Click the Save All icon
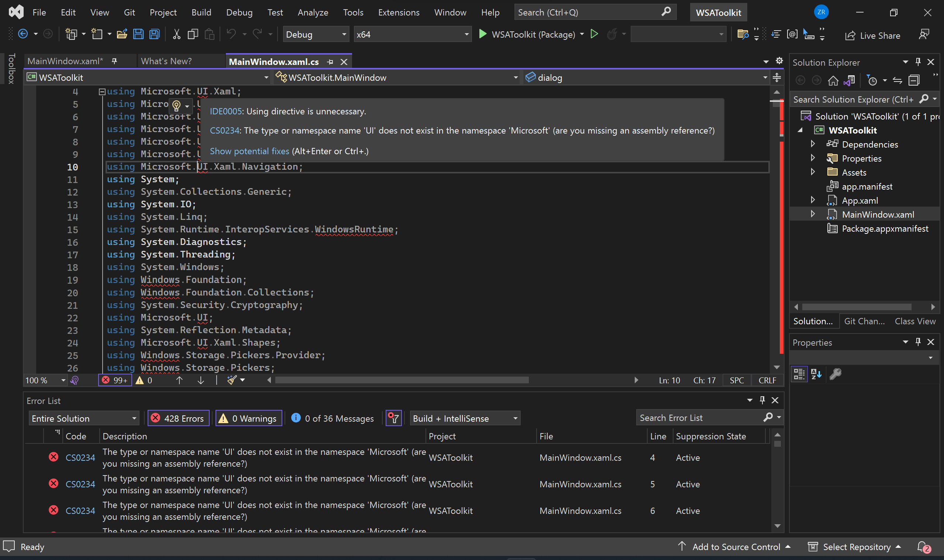Screen dimensions: 944x560 tap(154, 34)
